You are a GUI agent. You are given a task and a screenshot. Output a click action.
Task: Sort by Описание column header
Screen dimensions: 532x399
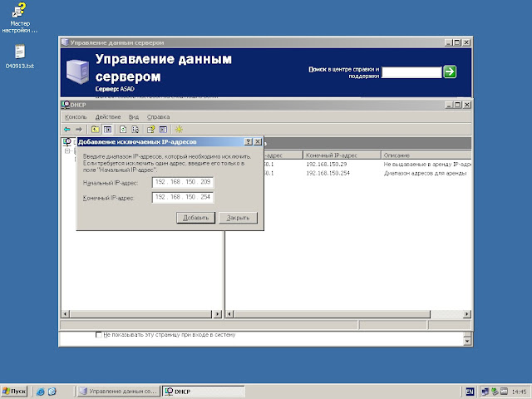click(426, 155)
